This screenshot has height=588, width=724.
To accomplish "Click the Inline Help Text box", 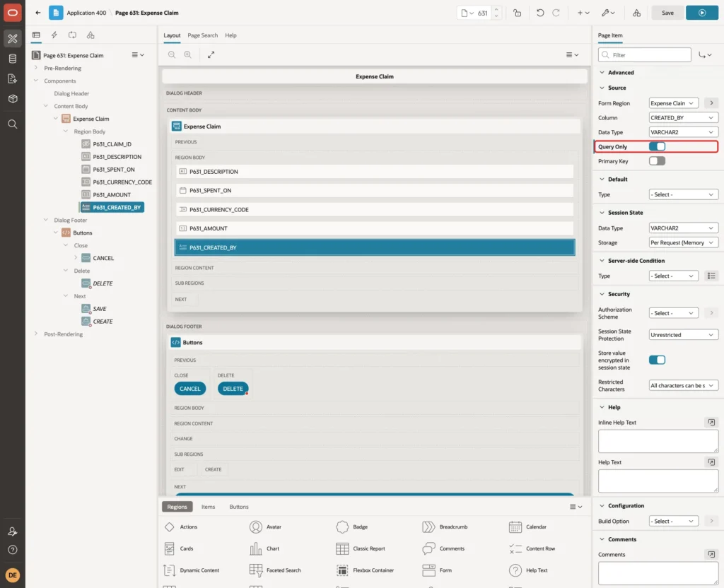I will (658, 441).
